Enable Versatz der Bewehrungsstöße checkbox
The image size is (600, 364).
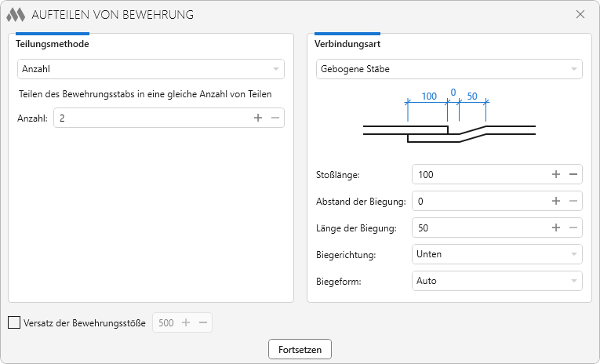[14, 322]
